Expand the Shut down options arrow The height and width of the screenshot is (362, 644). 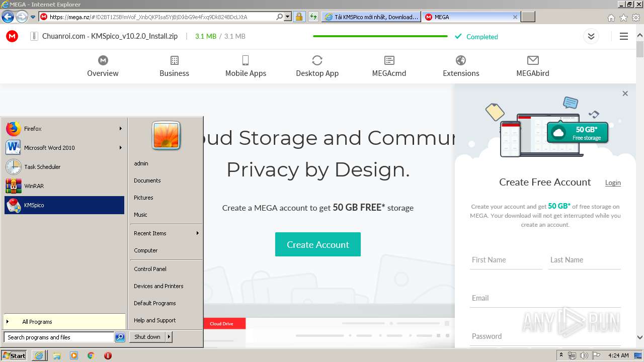[x=169, y=337]
